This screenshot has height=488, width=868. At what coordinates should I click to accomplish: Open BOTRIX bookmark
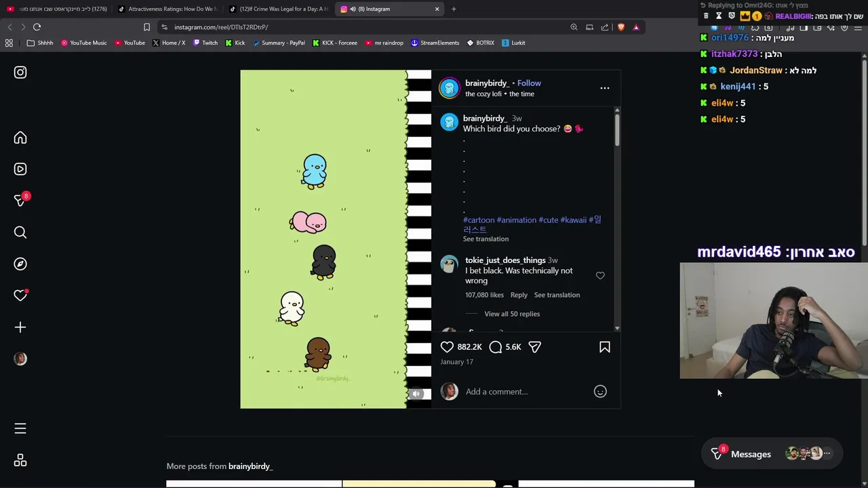480,43
